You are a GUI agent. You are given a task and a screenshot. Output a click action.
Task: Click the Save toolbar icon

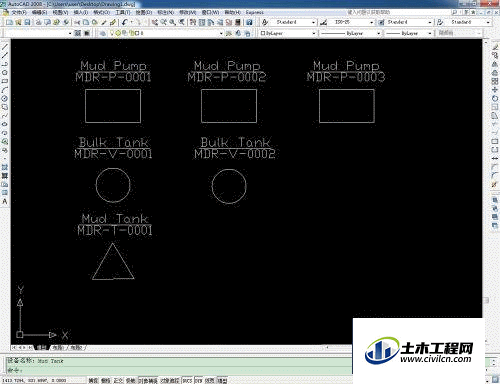click(x=27, y=22)
